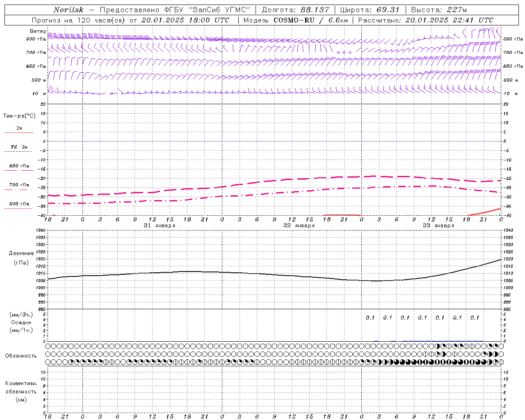Click the "(мм/3ч.)" precipitation unit label
The image size is (525, 420).
(x=21, y=315)
